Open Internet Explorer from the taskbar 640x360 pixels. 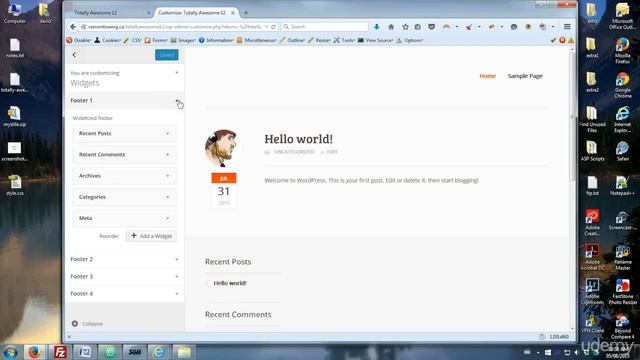click(158, 352)
